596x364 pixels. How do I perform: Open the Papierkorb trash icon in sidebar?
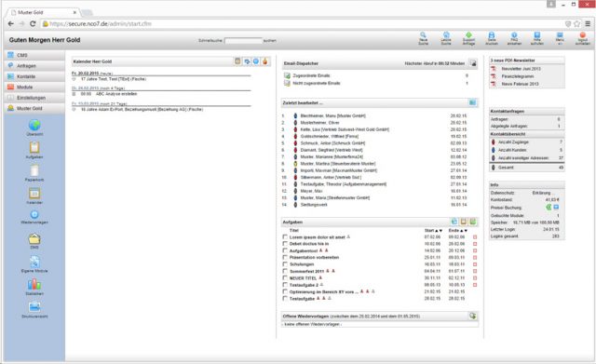[x=34, y=170]
